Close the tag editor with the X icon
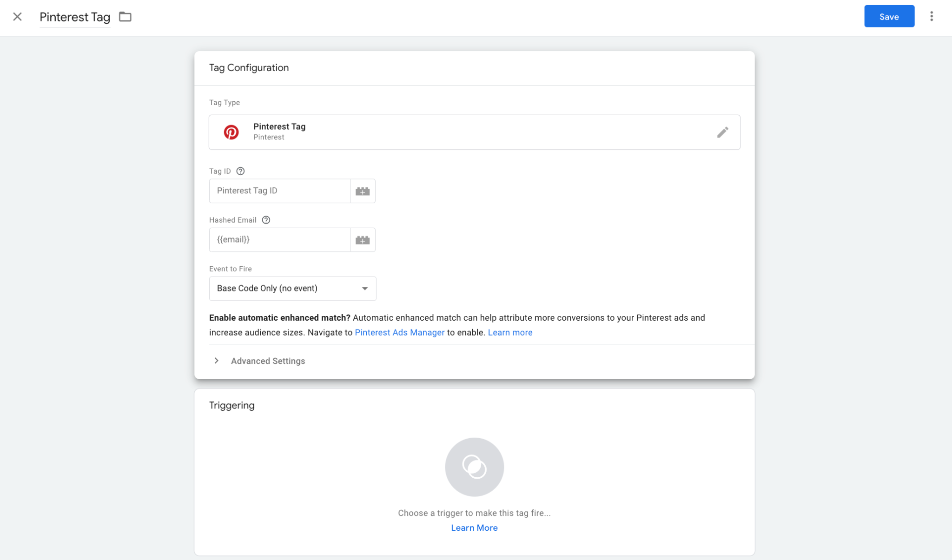The height and width of the screenshot is (560, 952). point(17,17)
